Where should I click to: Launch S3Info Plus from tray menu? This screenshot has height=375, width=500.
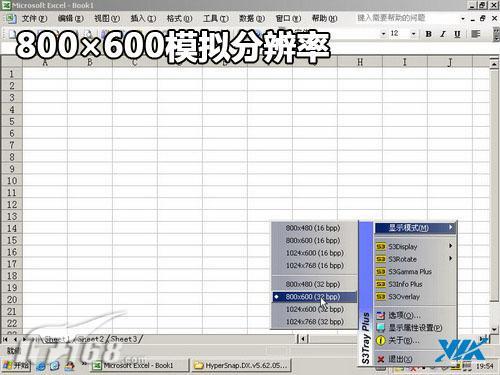[x=415, y=284]
